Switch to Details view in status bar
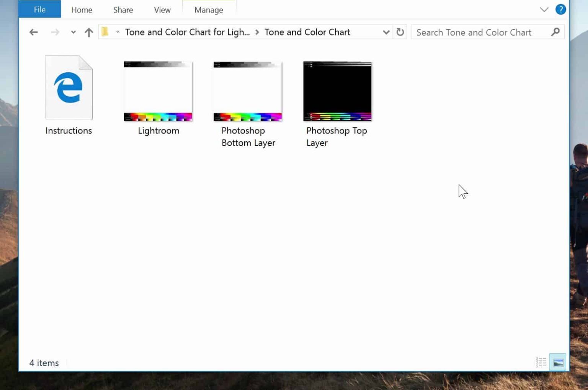Image resolution: width=588 pixels, height=390 pixels. point(541,362)
